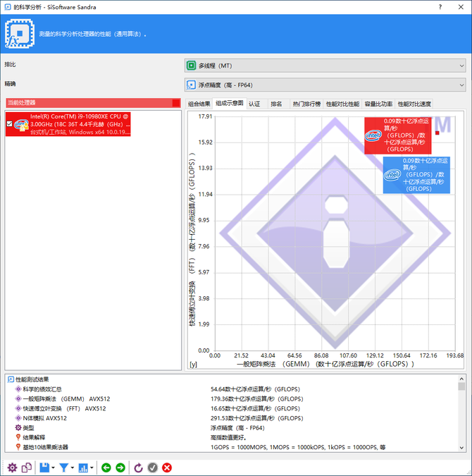Click the diamond icon beside 快速傅立叶变换
Screen dimensions: 472x476
[x=18, y=408]
